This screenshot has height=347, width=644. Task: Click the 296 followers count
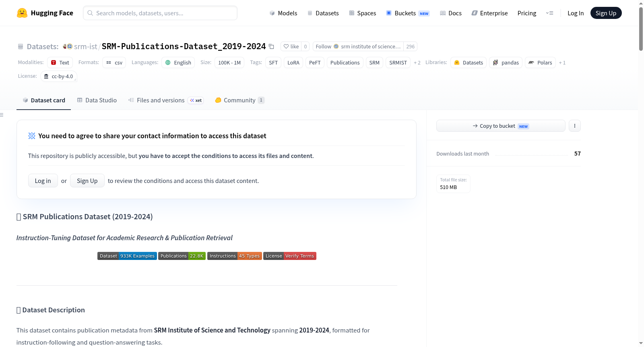(x=410, y=46)
